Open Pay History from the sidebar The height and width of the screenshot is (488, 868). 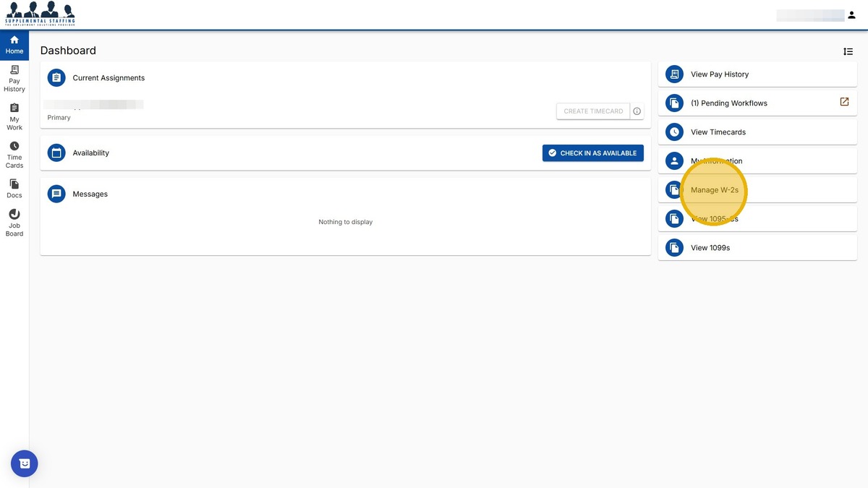point(14,79)
